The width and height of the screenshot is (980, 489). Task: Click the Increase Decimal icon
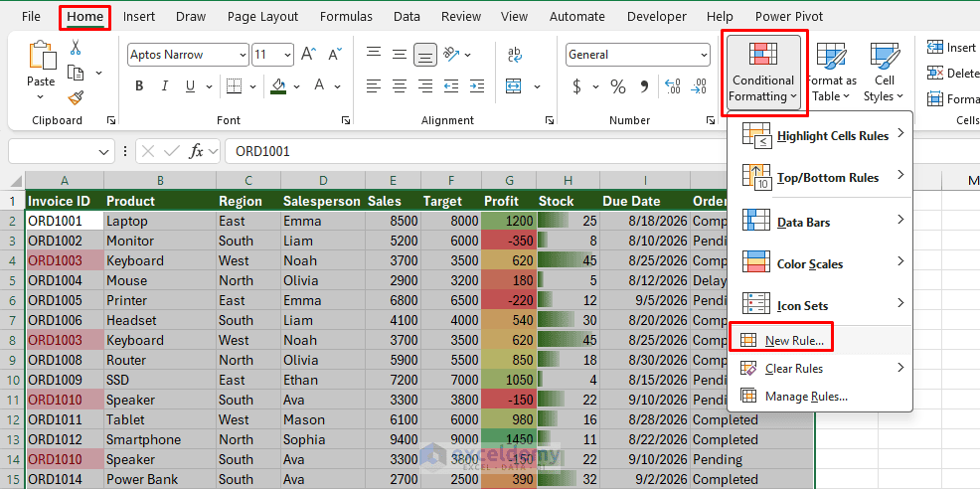pos(673,86)
